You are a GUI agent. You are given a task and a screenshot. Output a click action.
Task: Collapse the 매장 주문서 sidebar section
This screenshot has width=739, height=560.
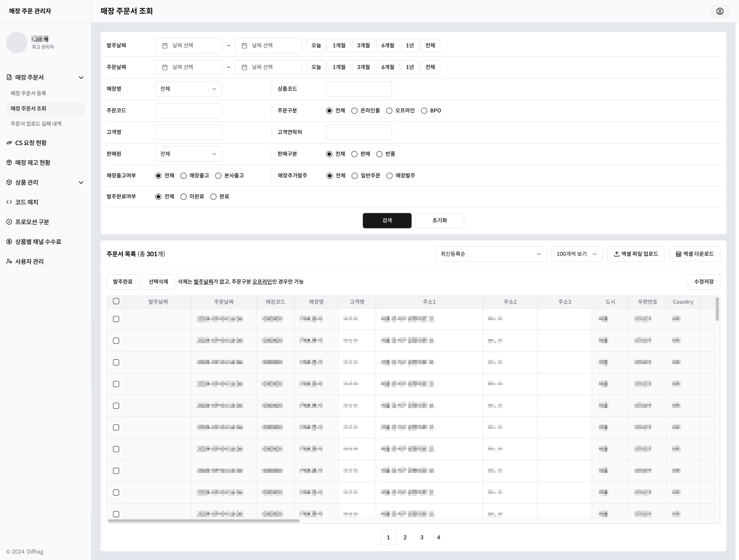click(81, 77)
